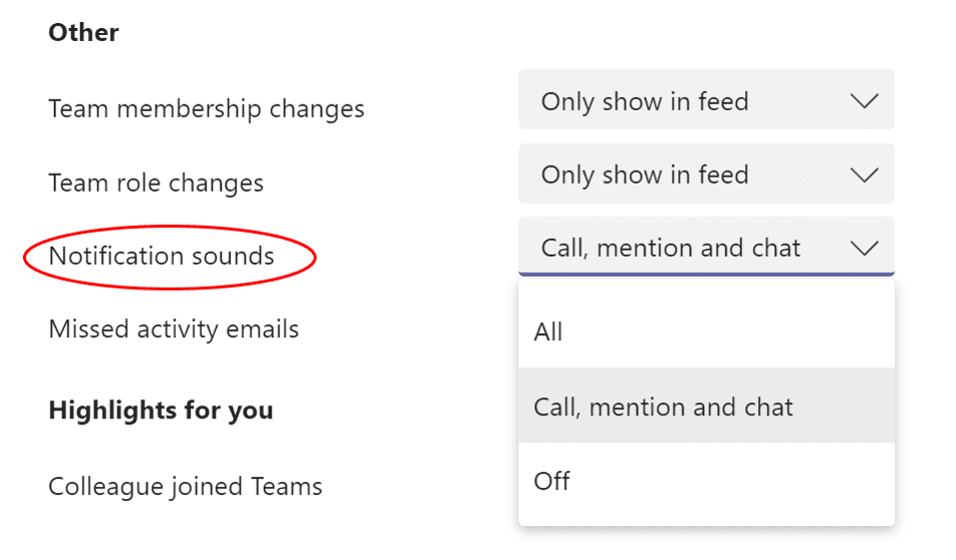Click chevron arrow of Notification sounds dropdown
Viewport: 956px width, 560px height.
pyautogui.click(x=864, y=248)
